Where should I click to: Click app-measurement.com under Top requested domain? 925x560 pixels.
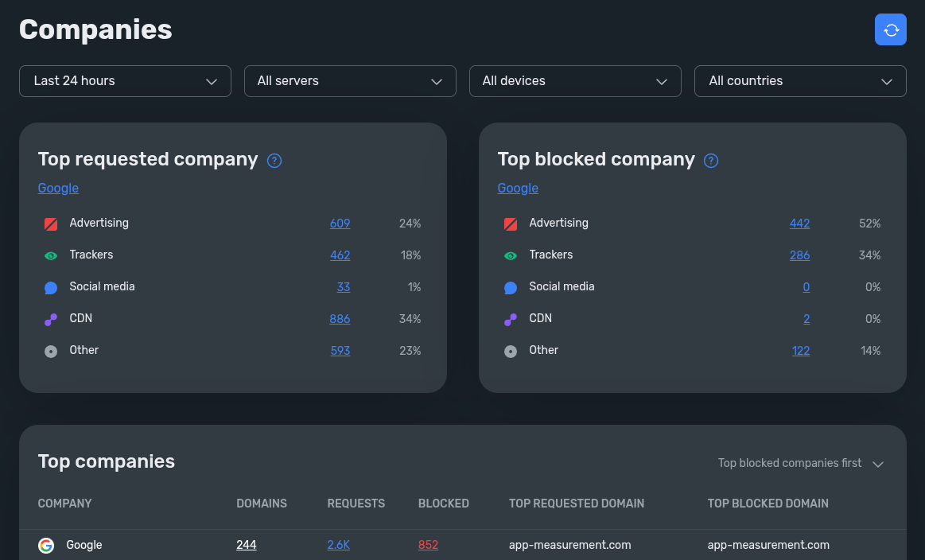(x=569, y=545)
